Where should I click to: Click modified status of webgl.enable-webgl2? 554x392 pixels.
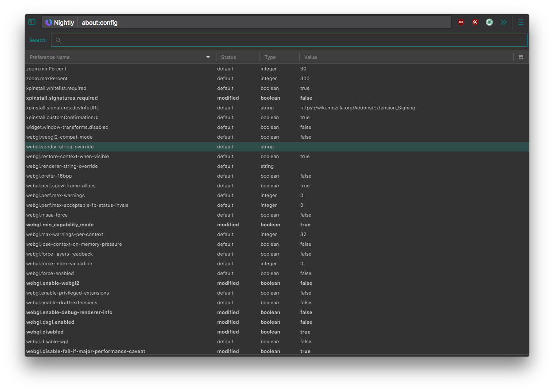[x=228, y=283]
